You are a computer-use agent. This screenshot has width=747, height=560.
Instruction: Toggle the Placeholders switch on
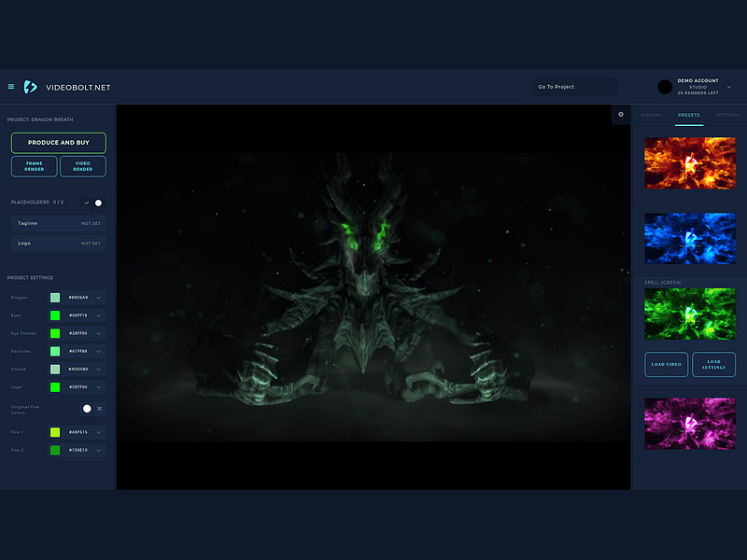pyautogui.click(x=98, y=203)
